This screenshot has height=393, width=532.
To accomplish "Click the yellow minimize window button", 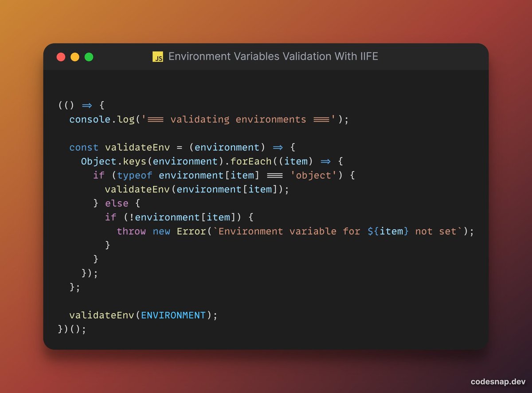I will coord(75,57).
